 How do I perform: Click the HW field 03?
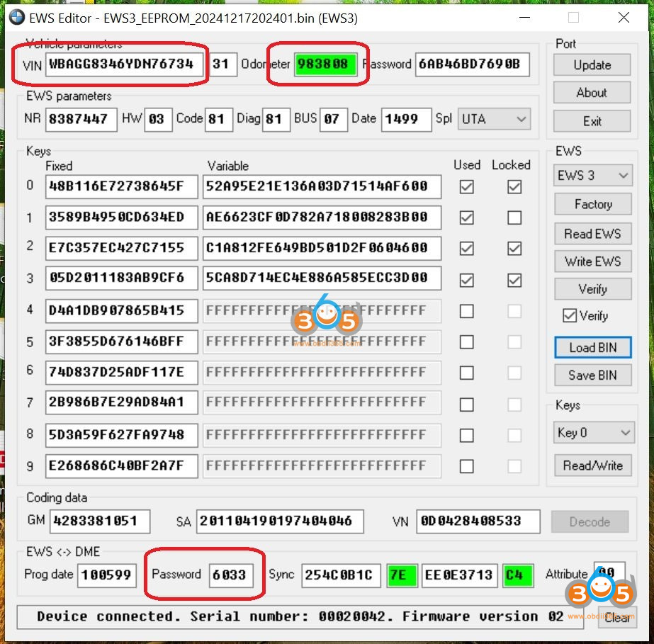click(158, 120)
